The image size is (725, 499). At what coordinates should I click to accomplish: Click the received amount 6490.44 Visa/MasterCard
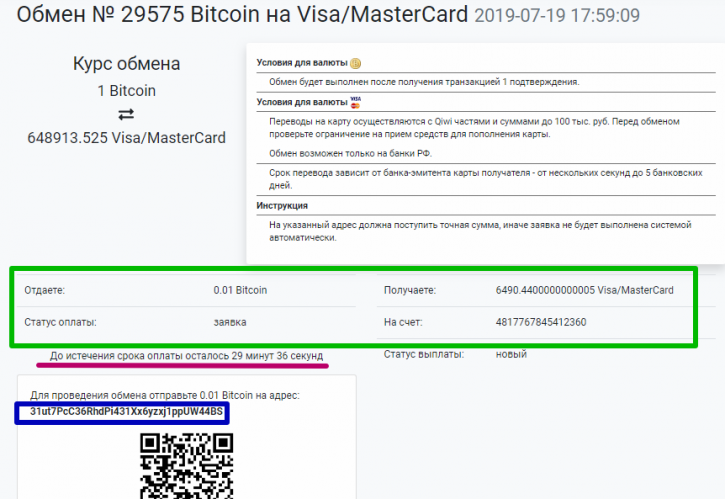[x=584, y=290]
